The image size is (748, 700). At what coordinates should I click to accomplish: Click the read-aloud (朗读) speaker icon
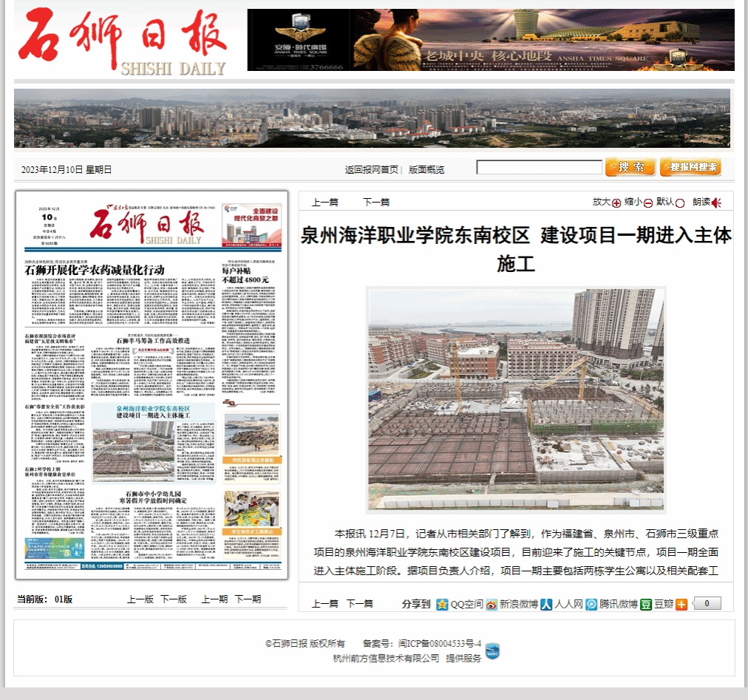pyautogui.click(x=716, y=203)
